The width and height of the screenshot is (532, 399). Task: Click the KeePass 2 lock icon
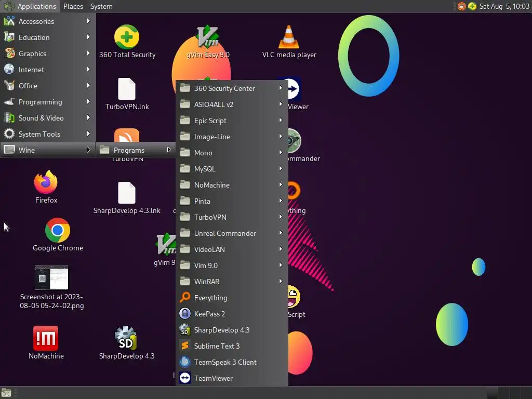tap(185, 313)
